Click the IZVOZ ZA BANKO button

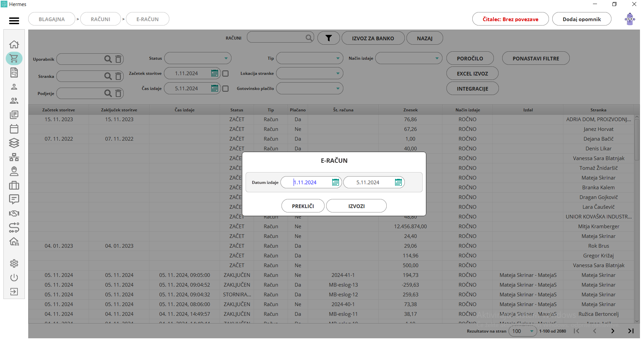click(x=373, y=38)
